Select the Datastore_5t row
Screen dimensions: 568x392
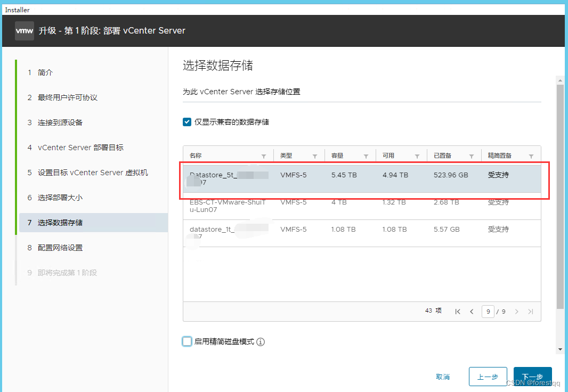[362, 179]
